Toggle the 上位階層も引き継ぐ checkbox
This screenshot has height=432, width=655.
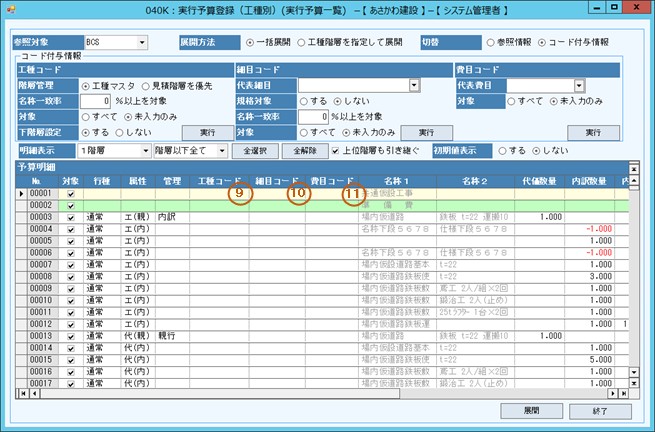[x=333, y=150]
